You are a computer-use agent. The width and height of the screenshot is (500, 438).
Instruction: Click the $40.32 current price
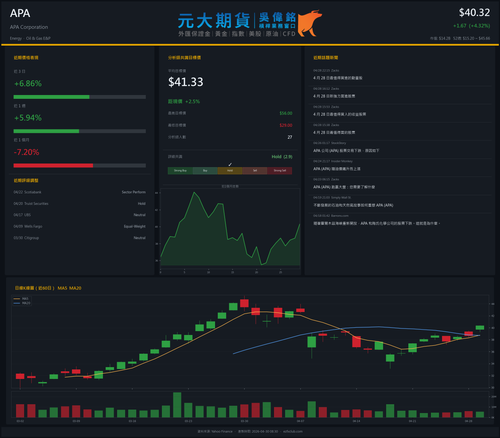474,13
